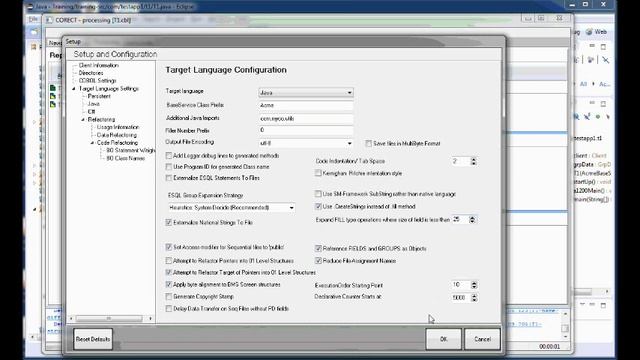Viewport: 640px width, 360px height.
Task: Uncheck Reduce File-Assignment Names
Action: point(318,260)
